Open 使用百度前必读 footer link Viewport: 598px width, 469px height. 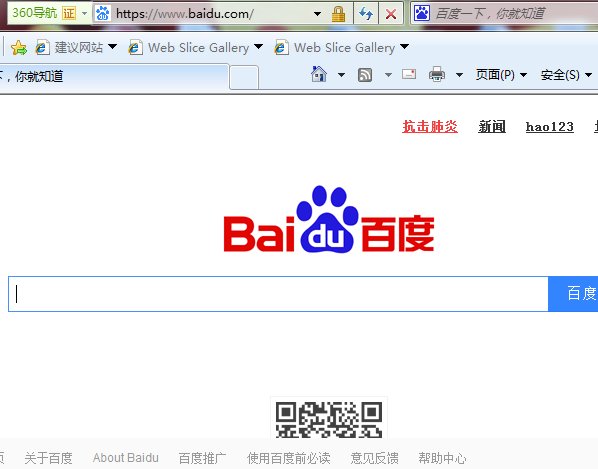pos(289,458)
